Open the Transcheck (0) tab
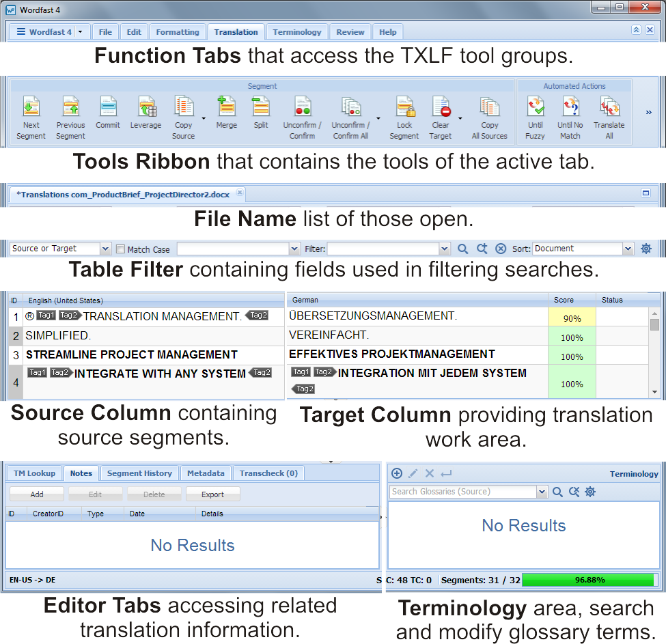Screen dimensions: 666x644 point(268,473)
